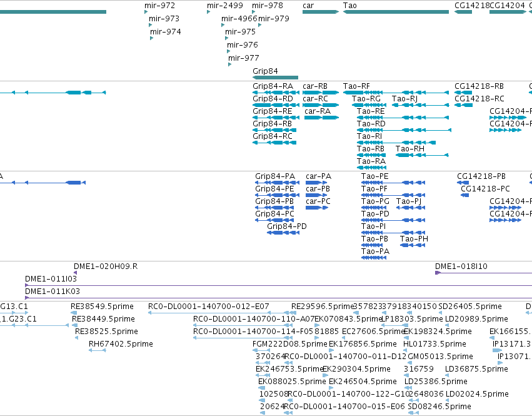Click the CG14218-RB transcript

[463, 93]
